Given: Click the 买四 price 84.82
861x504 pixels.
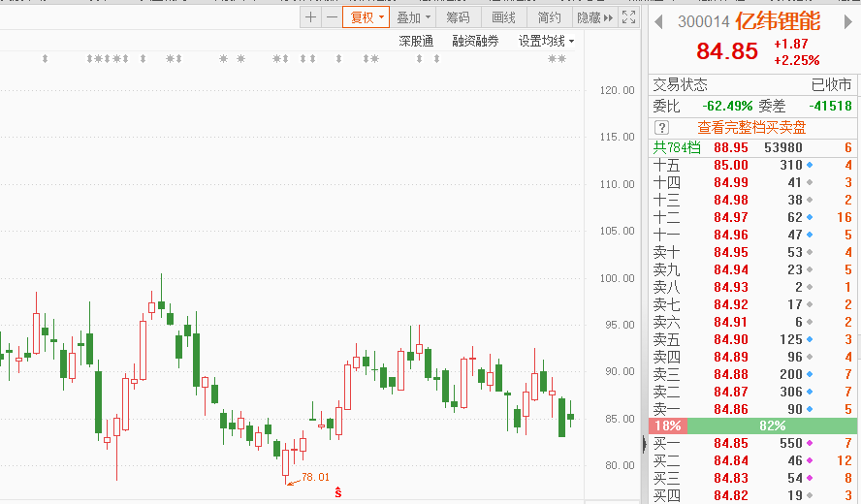Looking at the screenshot, I should point(731,496).
